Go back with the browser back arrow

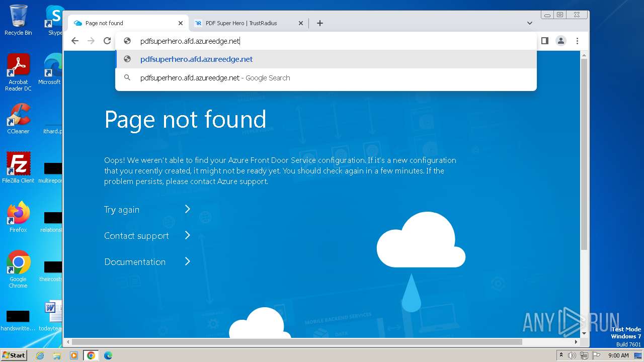pyautogui.click(x=75, y=41)
